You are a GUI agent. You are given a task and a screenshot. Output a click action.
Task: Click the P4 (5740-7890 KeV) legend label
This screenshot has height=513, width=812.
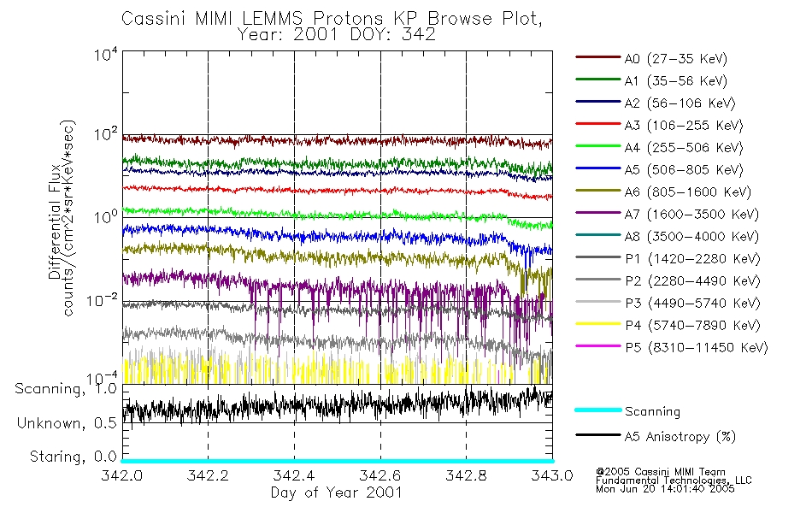tap(692, 326)
